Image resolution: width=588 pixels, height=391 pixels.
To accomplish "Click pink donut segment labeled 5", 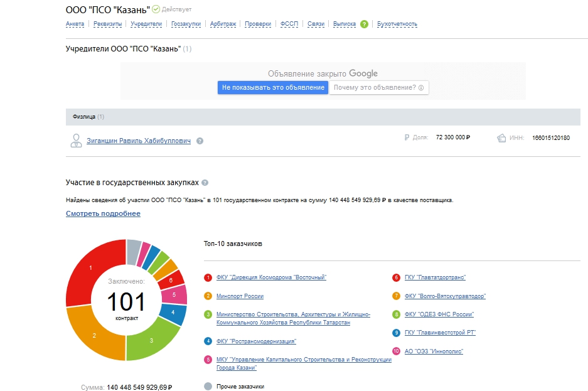I will pos(174,295).
